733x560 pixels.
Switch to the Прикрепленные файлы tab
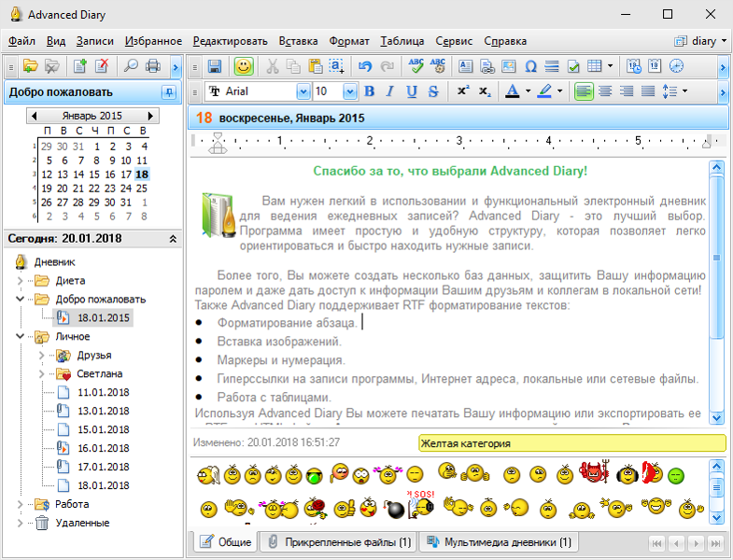click(x=338, y=542)
